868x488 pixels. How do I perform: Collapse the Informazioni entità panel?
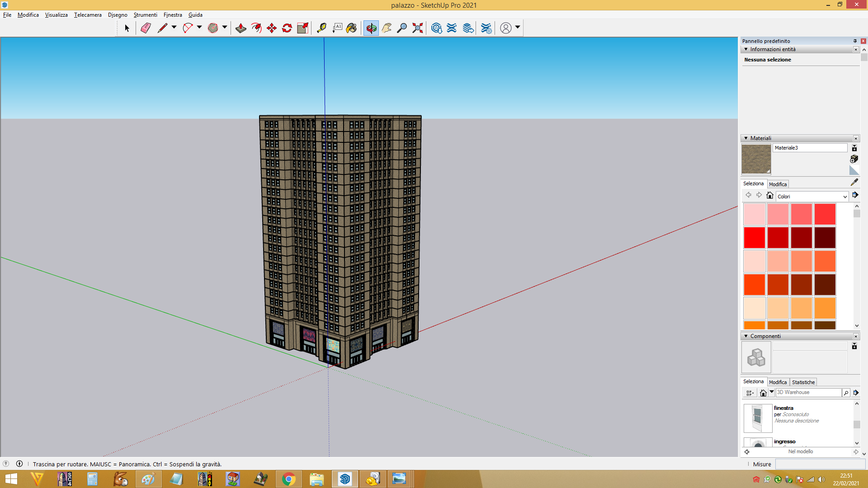point(746,49)
